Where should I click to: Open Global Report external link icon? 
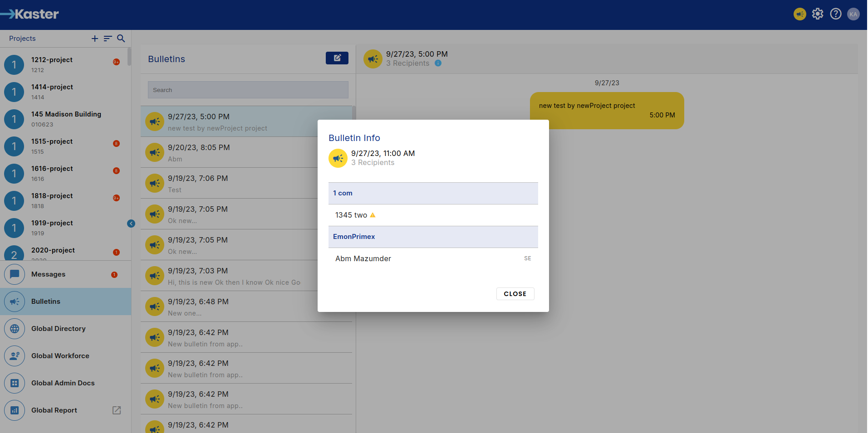pos(117,410)
